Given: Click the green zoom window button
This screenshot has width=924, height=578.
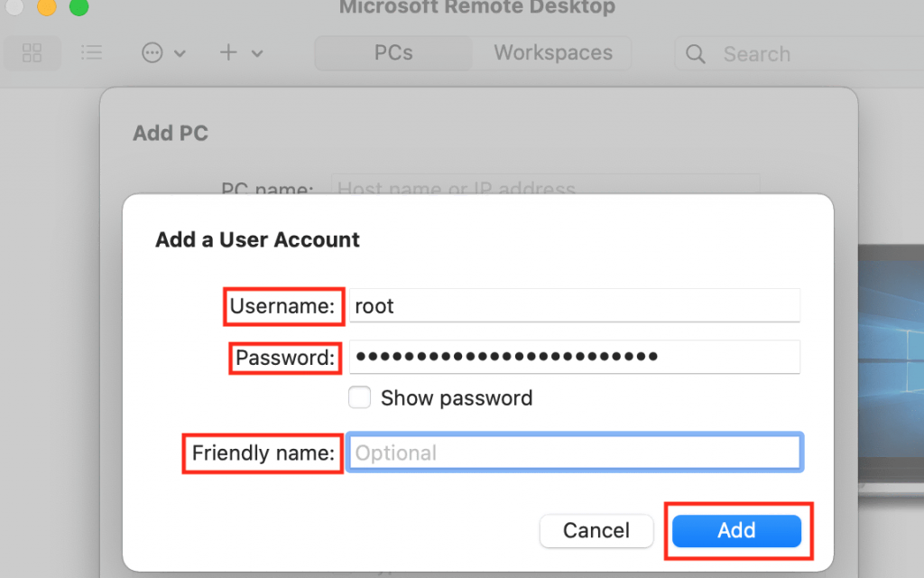Looking at the screenshot, I should click(x=79, y=7).
